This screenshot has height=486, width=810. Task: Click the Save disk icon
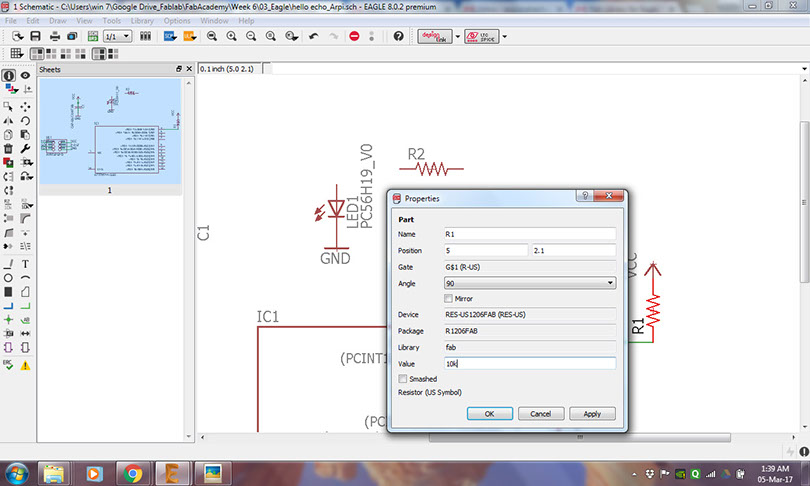(36, 36)
